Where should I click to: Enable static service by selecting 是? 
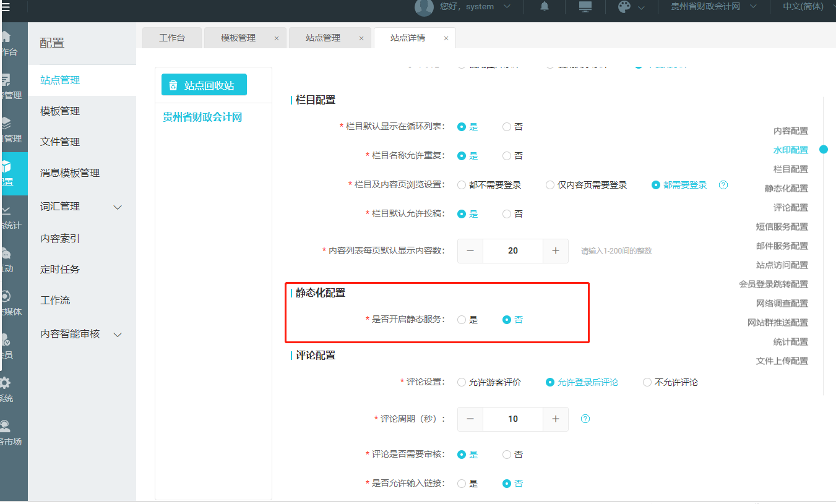(x=462, y=320)
